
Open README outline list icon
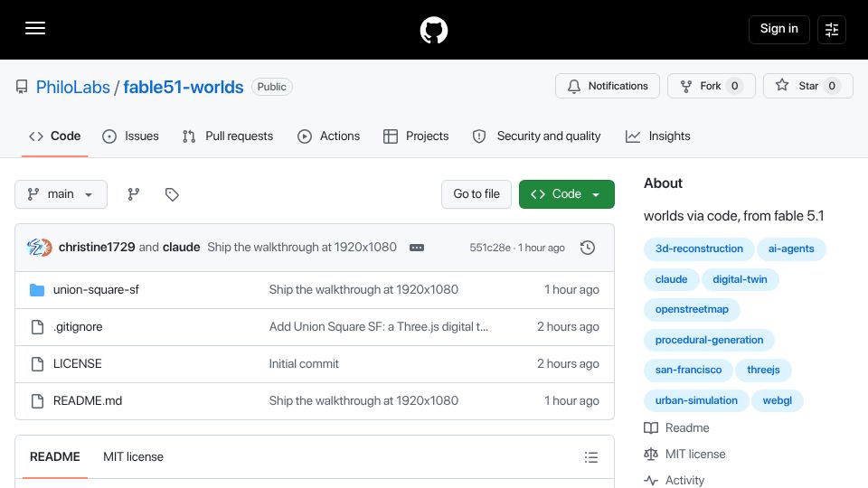tap(590, 457)
